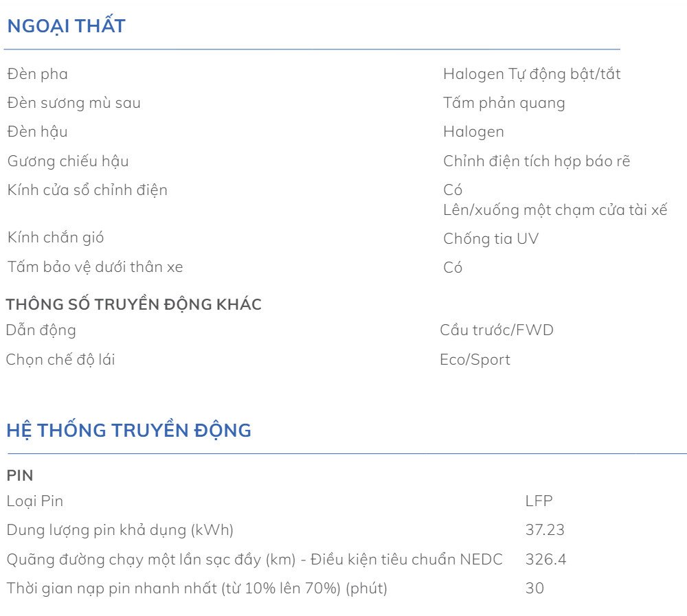Click the Thời gian nạp pin nhanh nhất label
This screenshot has height=616, width=687.
point(197,589)
